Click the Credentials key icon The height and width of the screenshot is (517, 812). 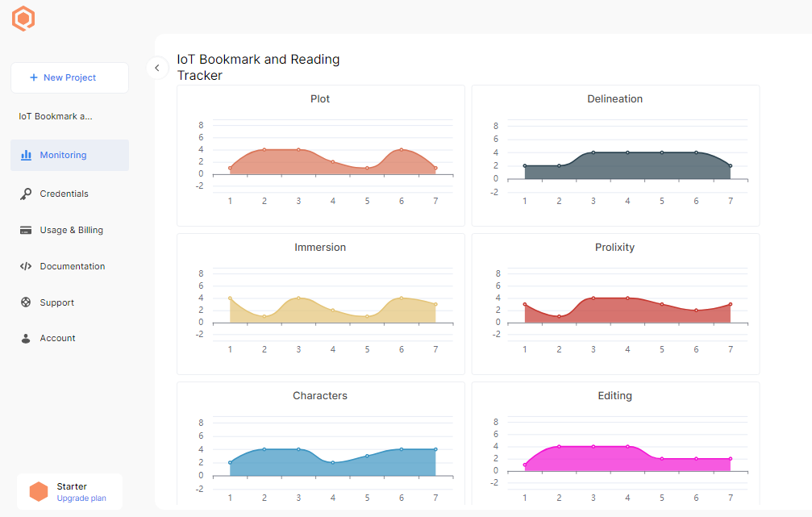tap(26, 194)
